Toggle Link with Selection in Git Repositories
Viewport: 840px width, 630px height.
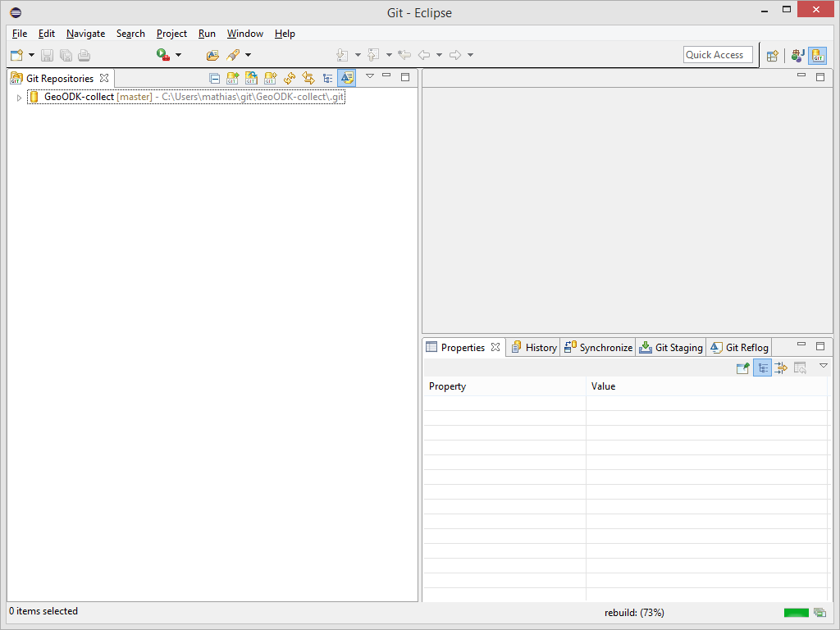pos(308,78)
